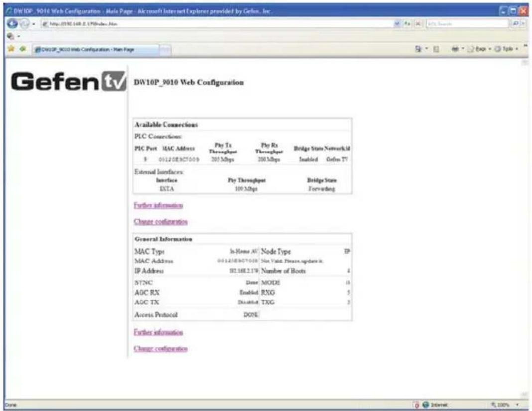Click the Feeds icon in command bar
Viewport: 532px width, 411px height.
click(436, 49)
